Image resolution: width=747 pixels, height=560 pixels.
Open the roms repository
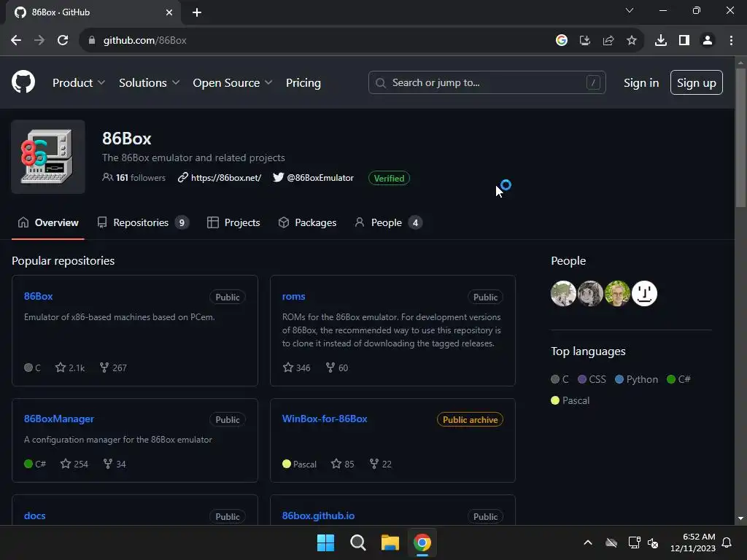pyautogui.click(x=293, y=296)
